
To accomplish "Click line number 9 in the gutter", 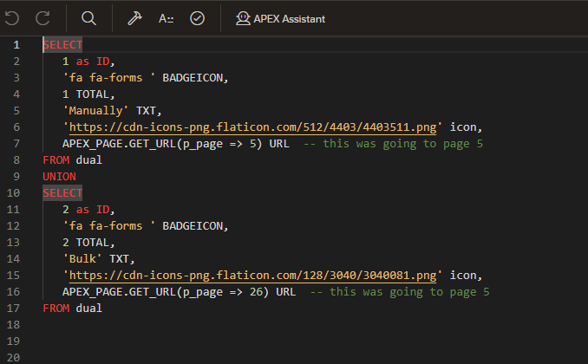I will coord(16,177).
